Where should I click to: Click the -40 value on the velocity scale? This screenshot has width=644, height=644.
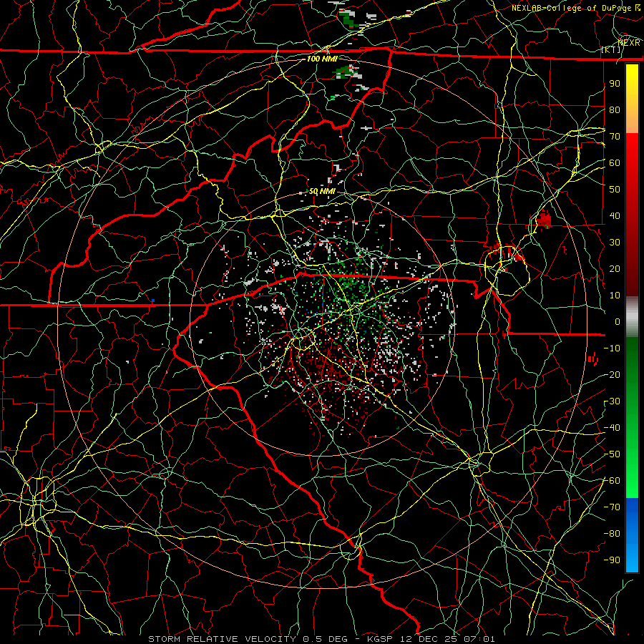click(x=612, y=428)
